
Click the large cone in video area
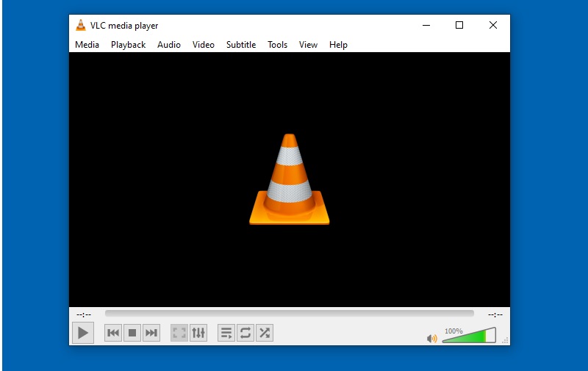289,179
